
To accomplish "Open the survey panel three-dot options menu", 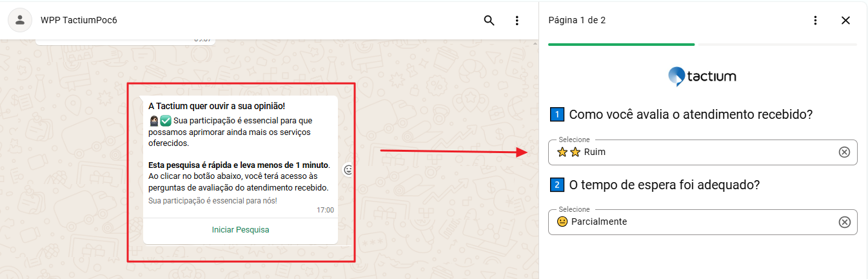I will [x=815, y=20].
